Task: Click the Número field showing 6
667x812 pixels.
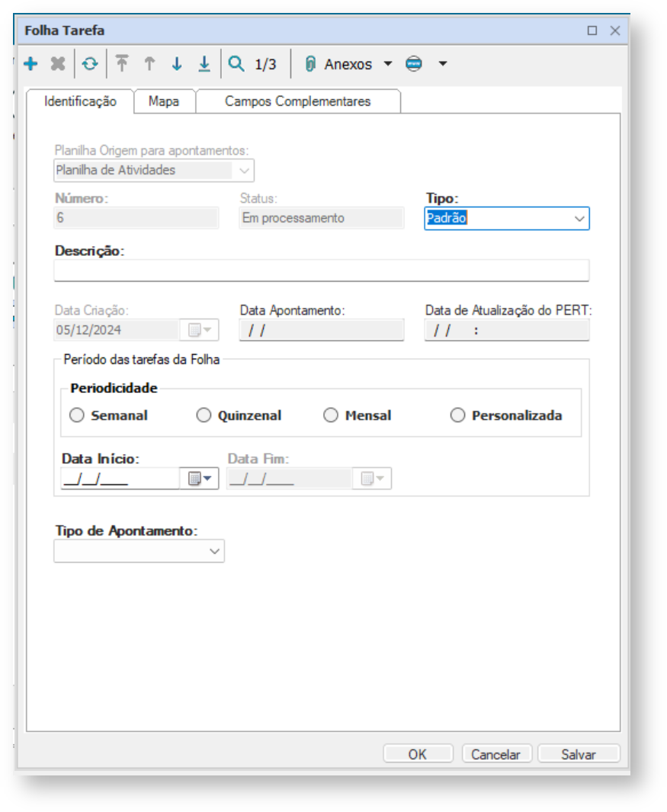Action: [x=136, y=218]
